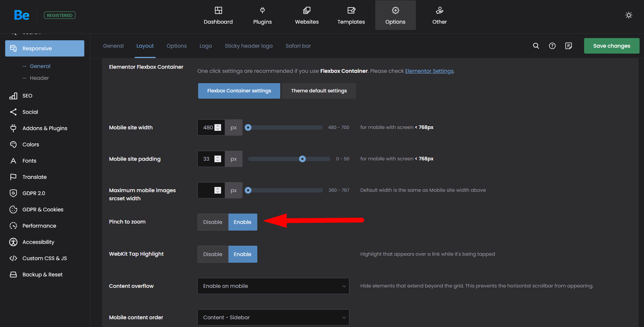Switch to the Sticky header logo tab
The width and height of the screenshot is (644, 327).
[248, 46]
